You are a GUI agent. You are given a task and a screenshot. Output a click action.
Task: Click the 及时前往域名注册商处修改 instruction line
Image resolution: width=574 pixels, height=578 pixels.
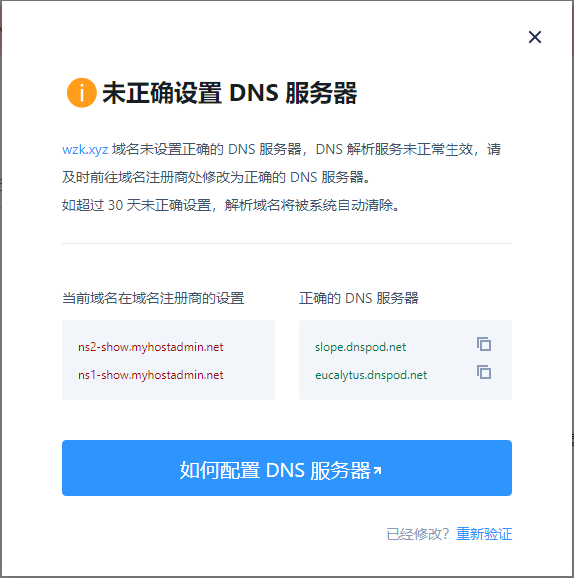(x=216, y=177)
